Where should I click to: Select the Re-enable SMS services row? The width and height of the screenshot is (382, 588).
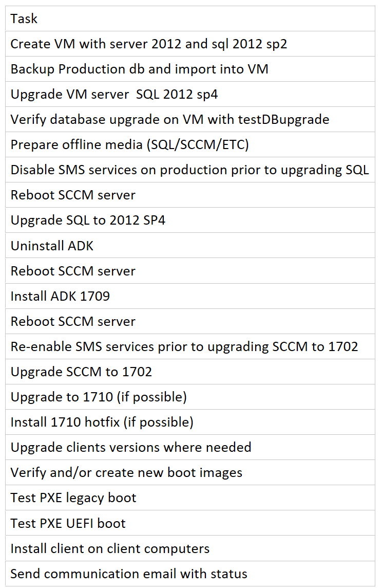tap(190, 346)
